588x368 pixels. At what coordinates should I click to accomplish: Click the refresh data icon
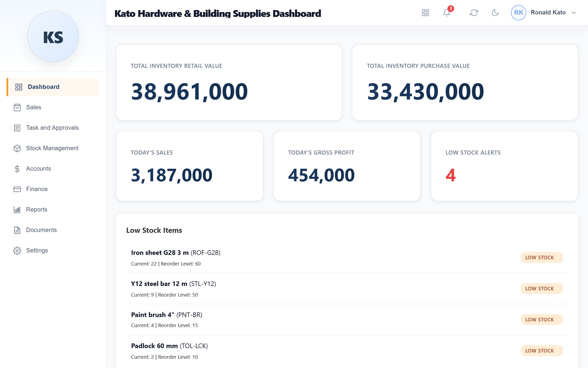(474, 13)
